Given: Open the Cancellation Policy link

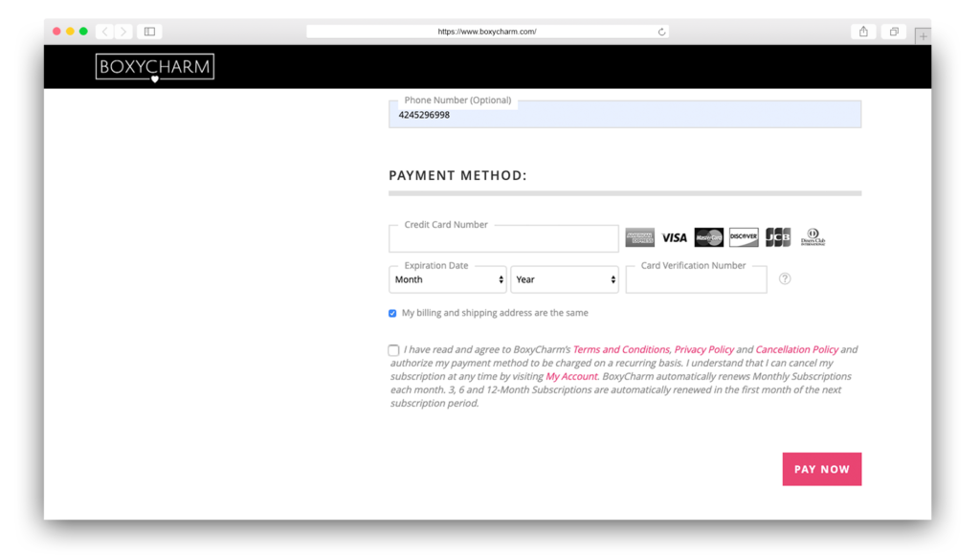Looking at the screenshot, I should (797, 349).
